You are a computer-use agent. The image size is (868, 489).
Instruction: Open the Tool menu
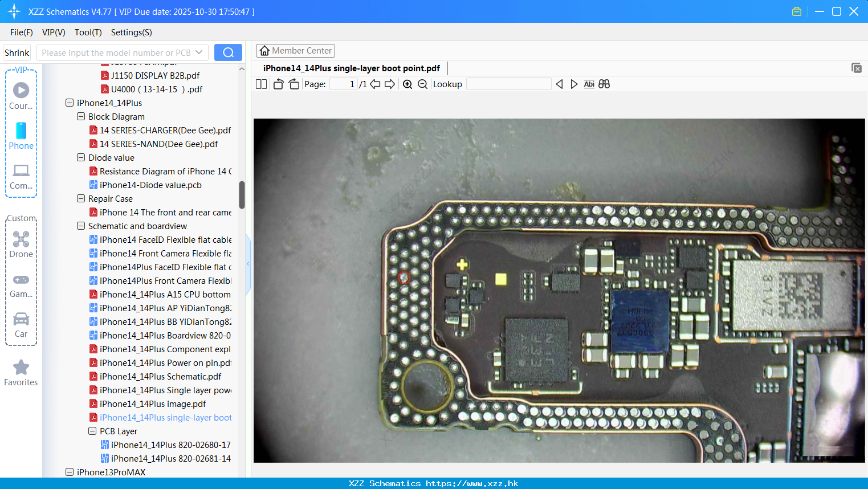[88, 32]
